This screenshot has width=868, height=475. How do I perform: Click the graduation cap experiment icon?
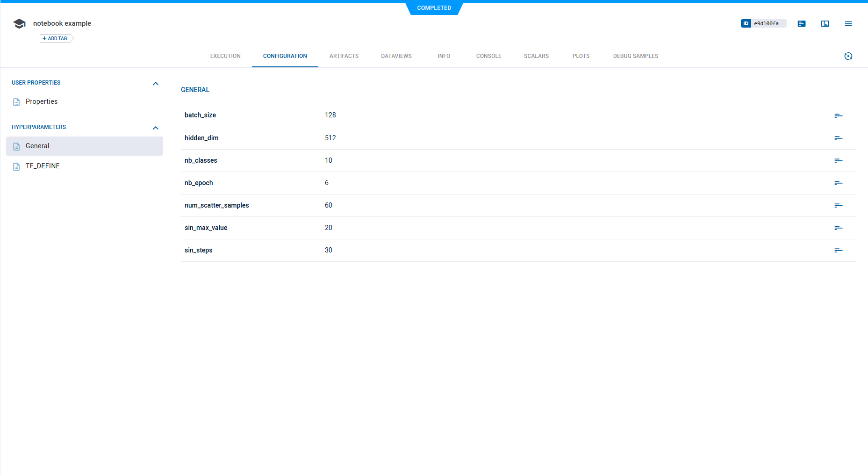coord(19,24)
